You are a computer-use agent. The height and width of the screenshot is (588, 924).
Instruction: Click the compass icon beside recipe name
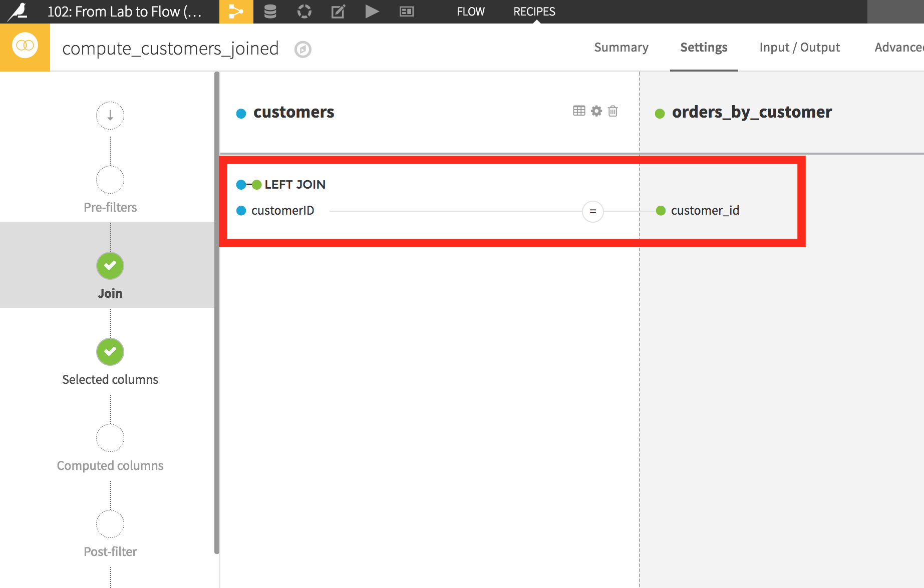[302, 50]
